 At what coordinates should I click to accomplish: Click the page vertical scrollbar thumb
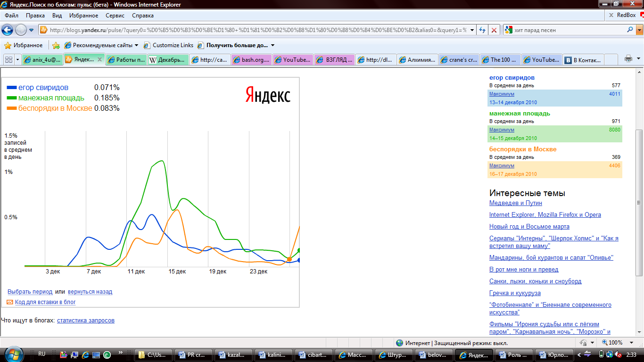[x=640, y=203]
